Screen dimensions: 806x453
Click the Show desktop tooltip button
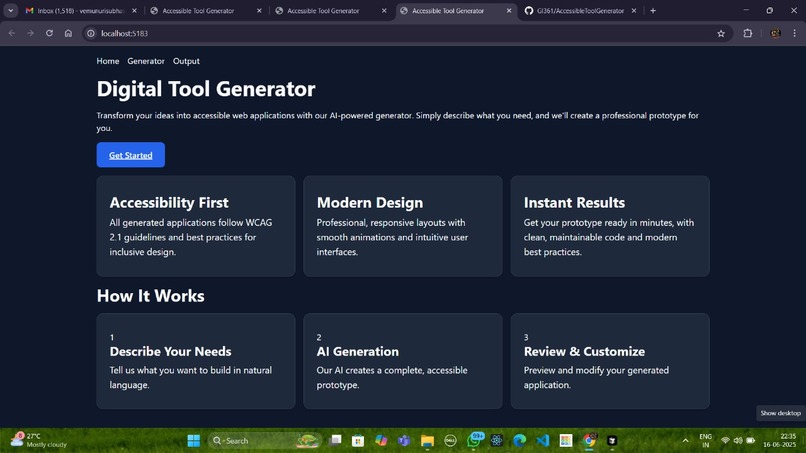(x=780, y=413)
